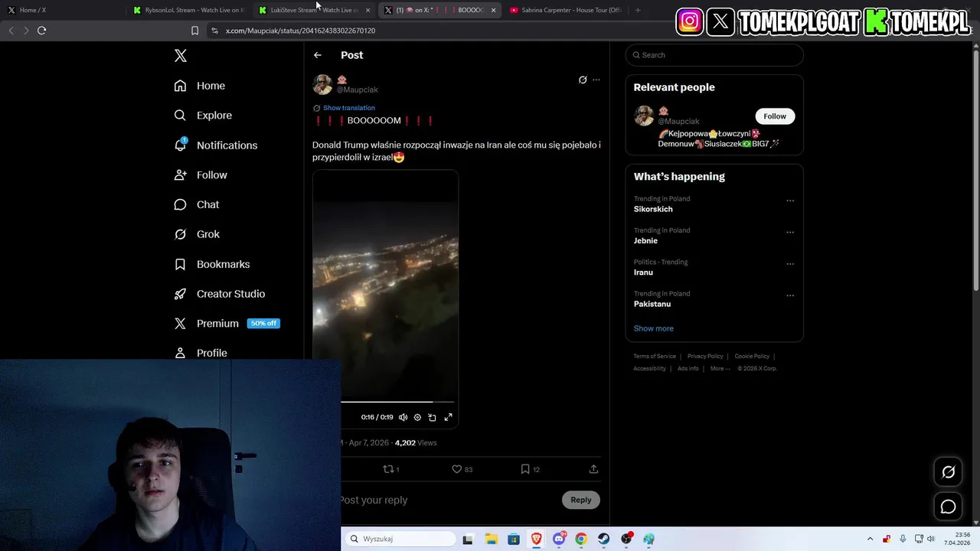Bookmark the post with the bookmark icon
This screenshot has width=980, height=551.
[530, 469]
